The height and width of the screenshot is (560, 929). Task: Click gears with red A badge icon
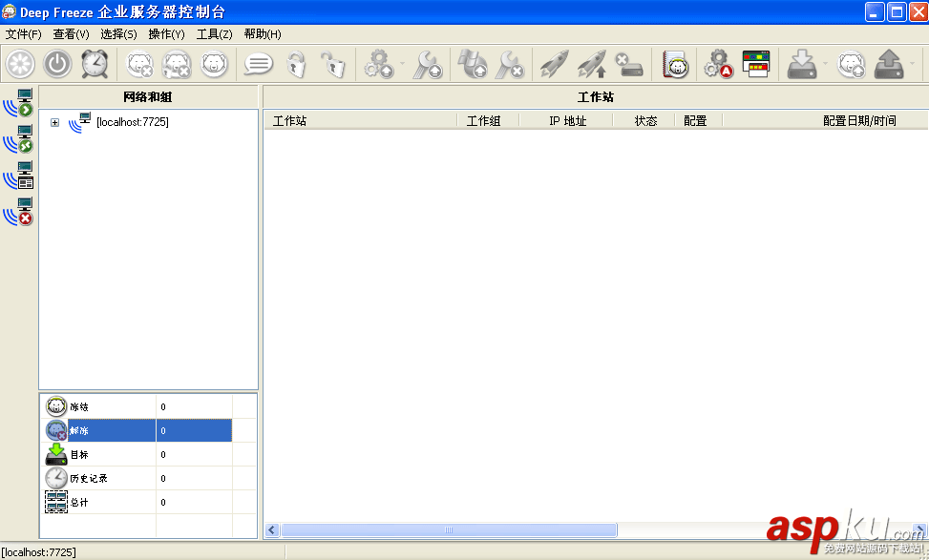click(x=719, y=64)
